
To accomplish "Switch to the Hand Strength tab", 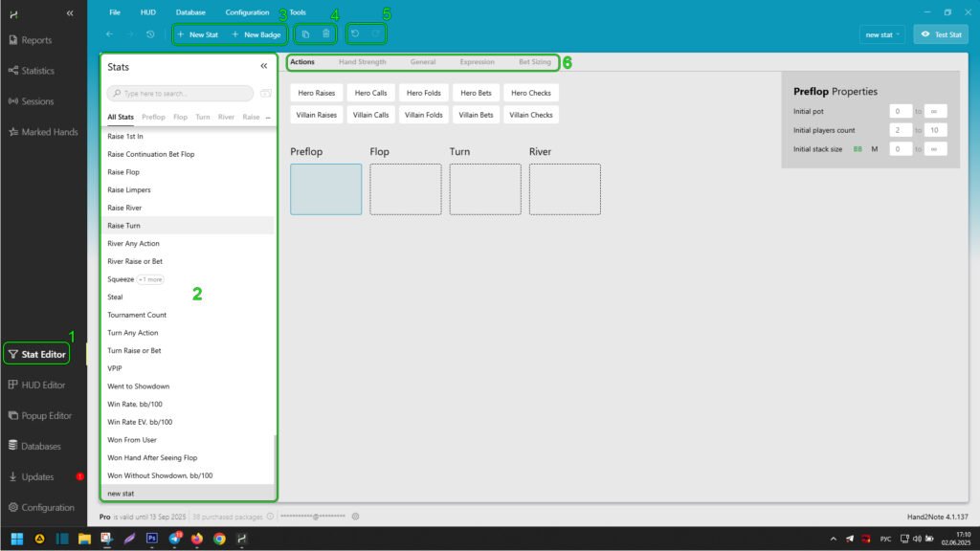I will click(363, 62).
